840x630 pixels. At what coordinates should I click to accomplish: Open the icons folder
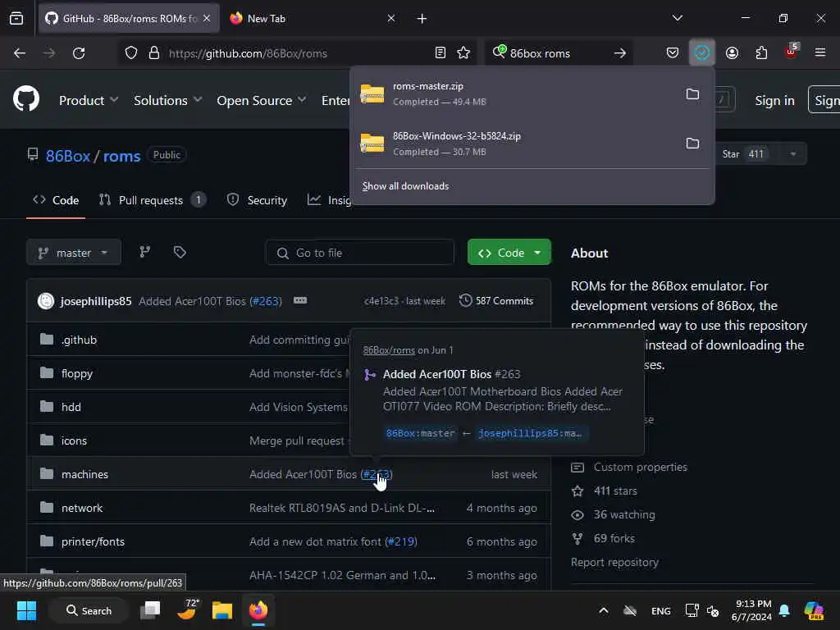pyautogui.click(x=74, y=441)
